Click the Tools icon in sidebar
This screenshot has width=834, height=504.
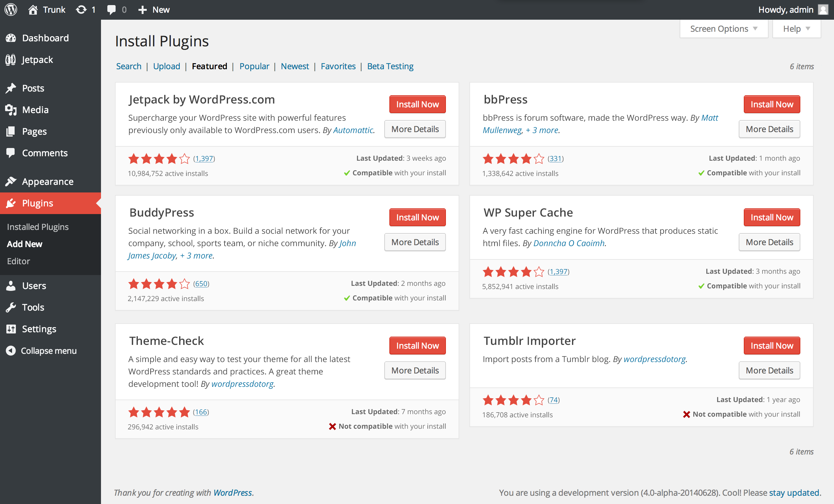[11, 307]
